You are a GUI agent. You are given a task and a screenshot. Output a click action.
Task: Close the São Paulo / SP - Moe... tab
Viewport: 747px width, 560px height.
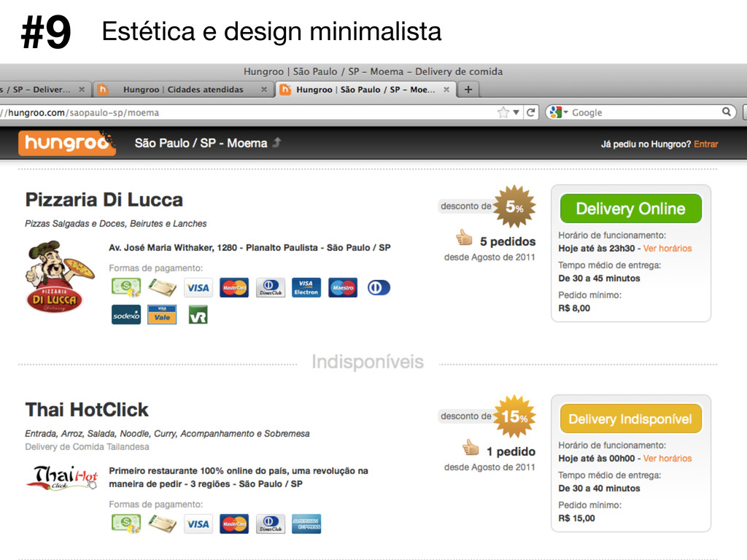click(446, 90)
